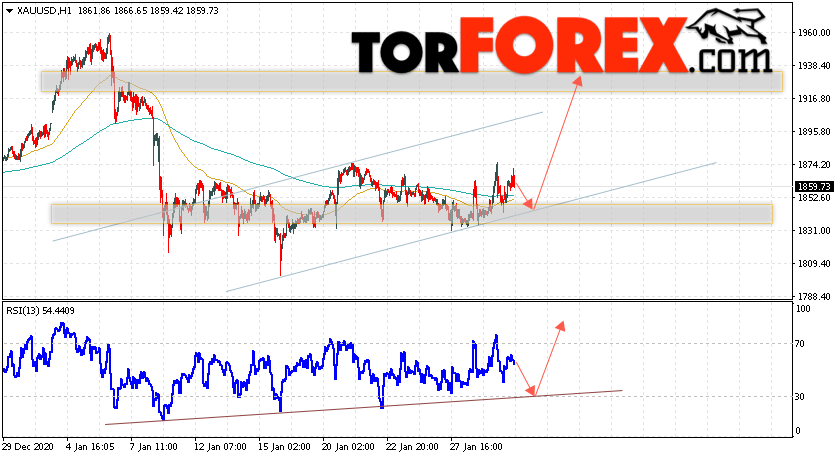Image resolution: width=838 pixels, height=458 pixels.
Task: Click the 22 Jan 20:00 time label
Action: click(x=412, y=446)
